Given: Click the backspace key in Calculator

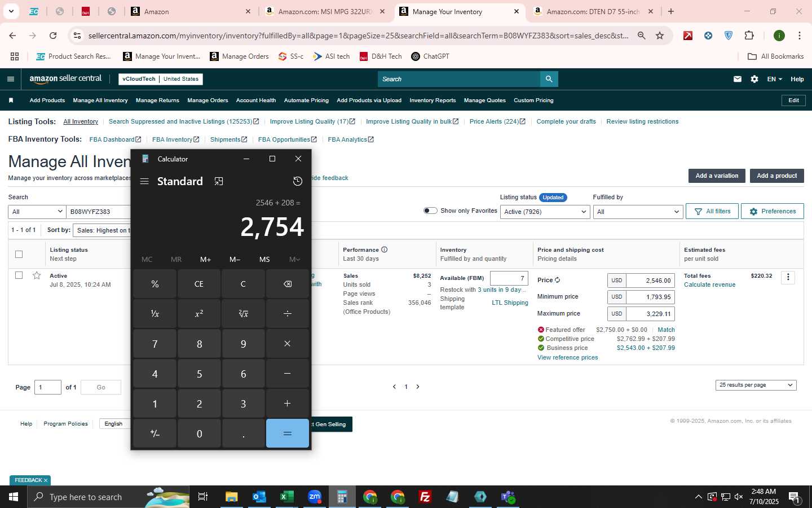Looking at the screenshot, I should click(288, 284).
